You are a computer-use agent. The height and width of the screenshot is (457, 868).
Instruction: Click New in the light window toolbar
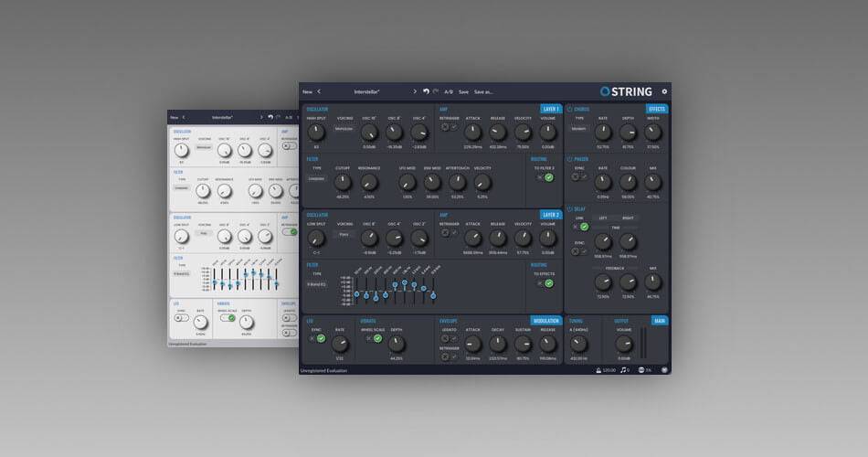(175, 117)
